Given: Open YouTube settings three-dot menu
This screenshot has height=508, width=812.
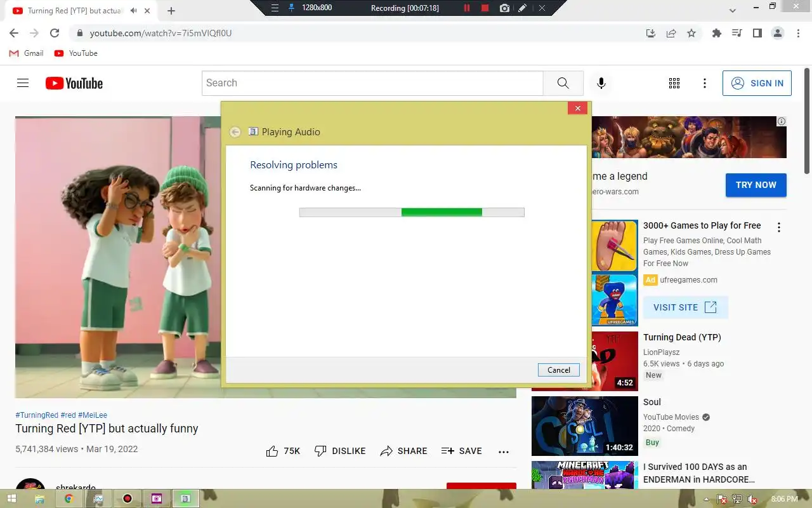Looking at the screenshot, I should pos(705,83).
